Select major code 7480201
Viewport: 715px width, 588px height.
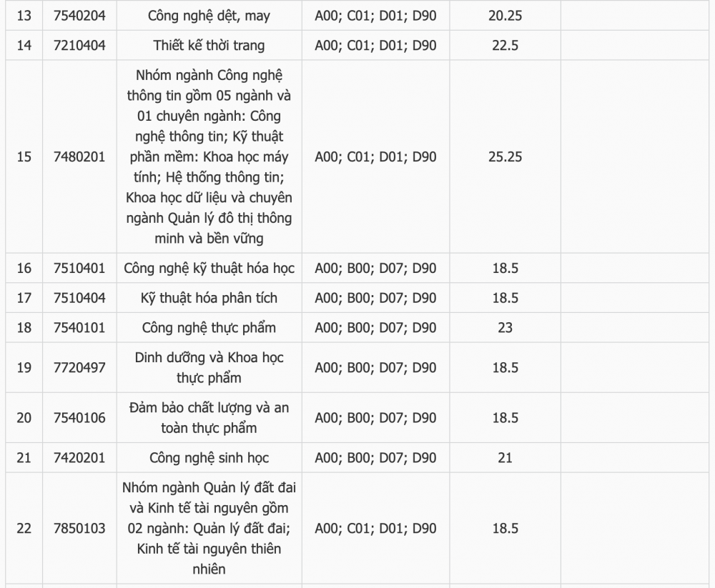(79, 156)
